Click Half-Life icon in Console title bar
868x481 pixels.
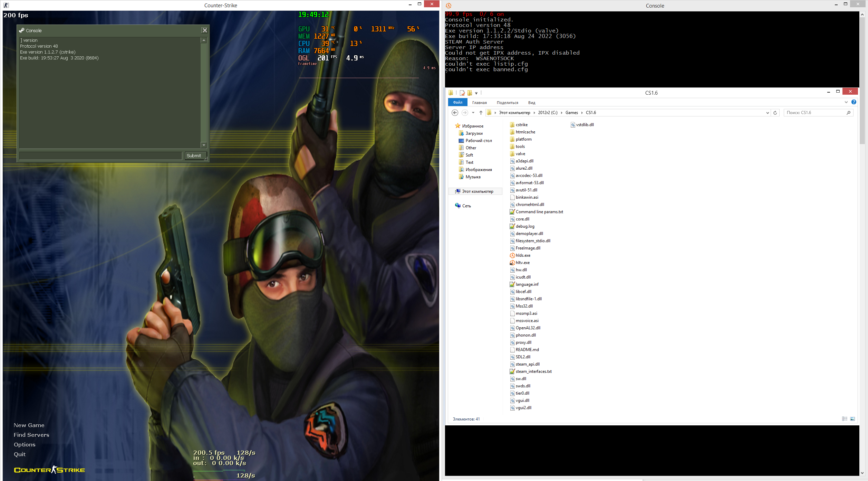pos(449,6)
